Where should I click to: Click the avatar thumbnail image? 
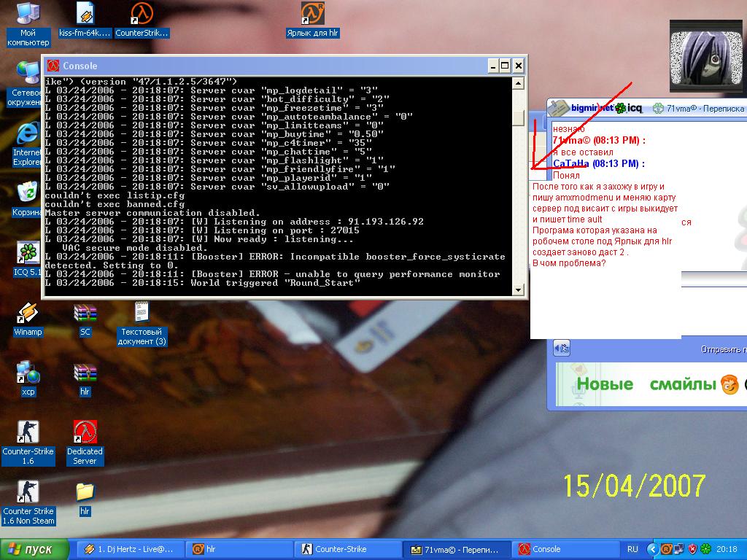[706, 56]
